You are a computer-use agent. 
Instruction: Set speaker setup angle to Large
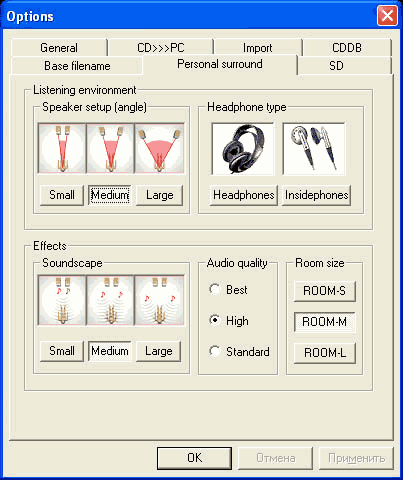(160, 195)
